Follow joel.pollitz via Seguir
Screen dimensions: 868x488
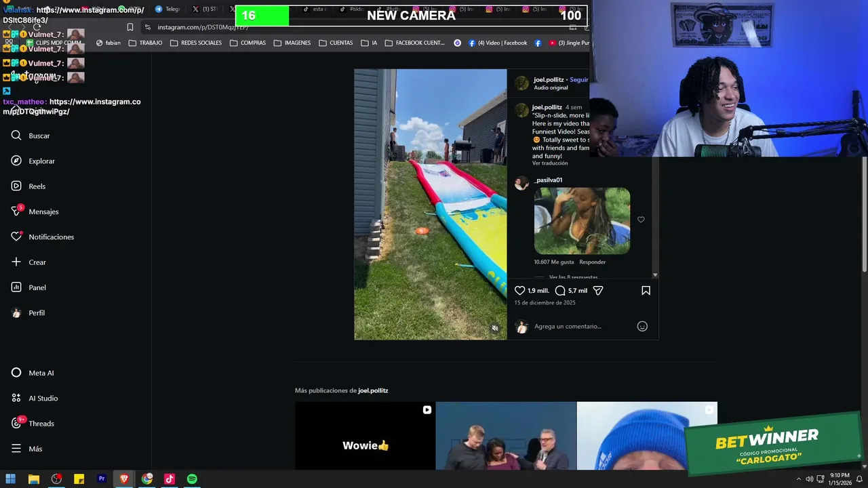[x=579, y=79]
